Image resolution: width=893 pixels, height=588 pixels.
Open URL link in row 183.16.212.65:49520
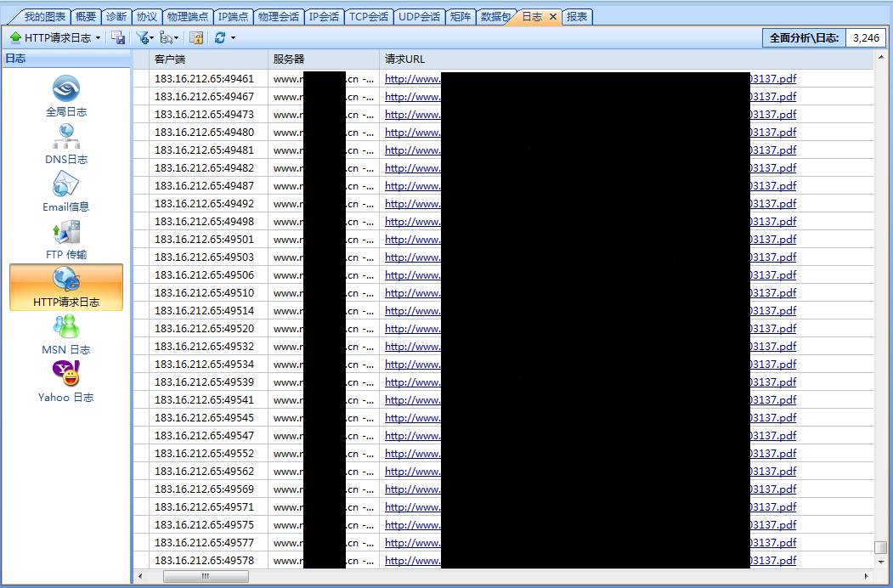[x=591, y=328]
